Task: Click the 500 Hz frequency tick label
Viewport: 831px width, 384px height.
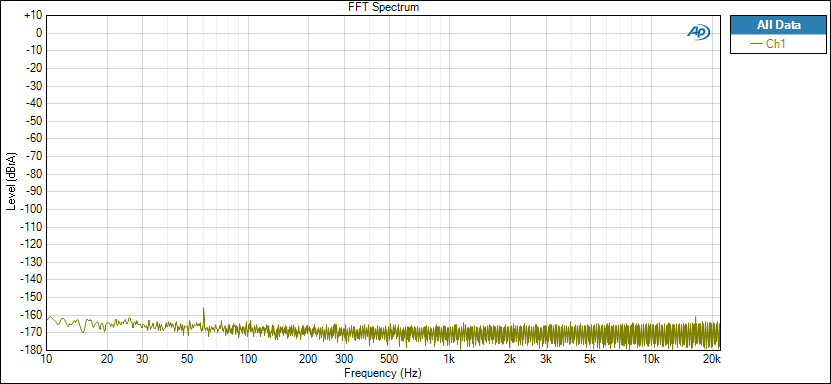Action: (x=389, y=359)
